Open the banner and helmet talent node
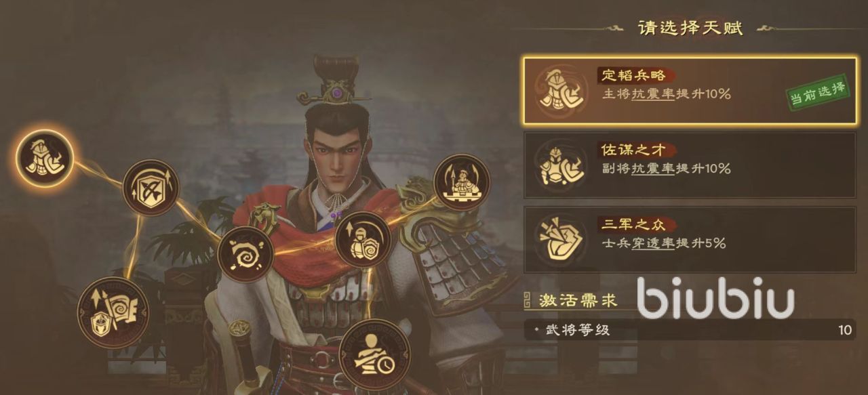Screen dimensions: 868x395 (113, 313)
